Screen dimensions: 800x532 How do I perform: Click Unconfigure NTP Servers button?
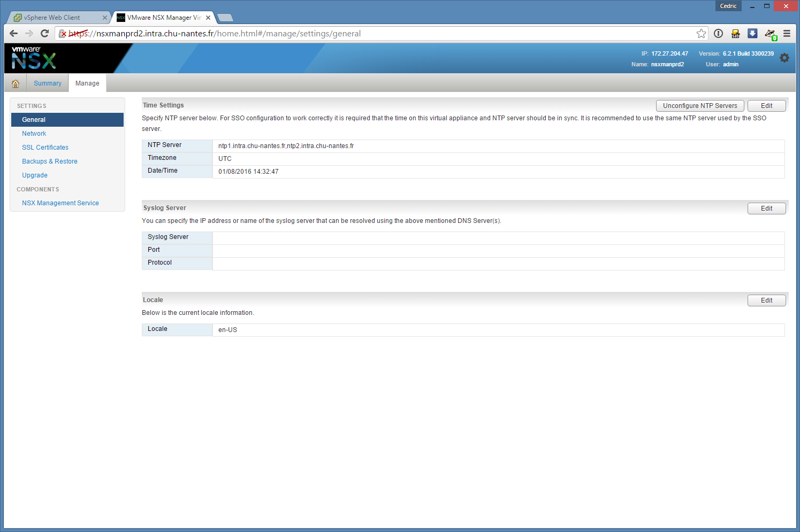click(700, 106)
